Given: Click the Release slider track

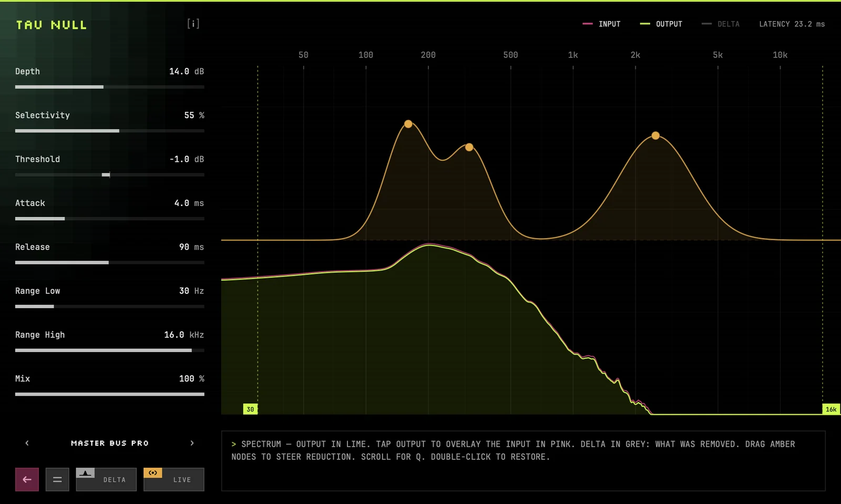Looking at the screenshot, I should click(110, 262).
